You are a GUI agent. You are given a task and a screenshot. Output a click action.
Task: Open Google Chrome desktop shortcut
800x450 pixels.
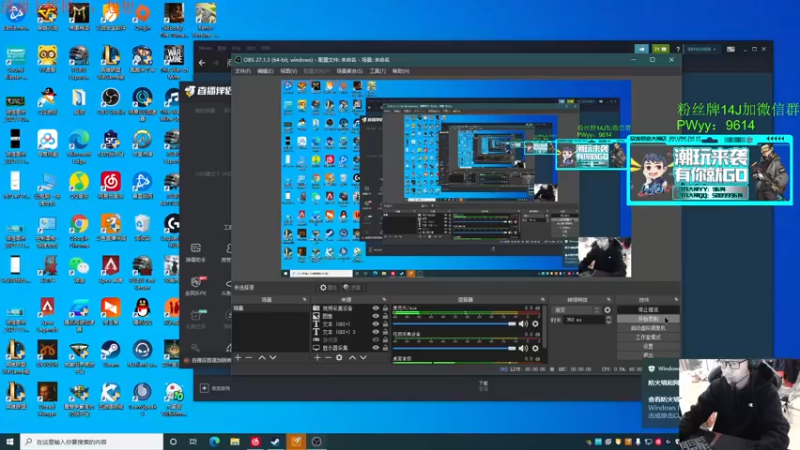click(79, 228)
